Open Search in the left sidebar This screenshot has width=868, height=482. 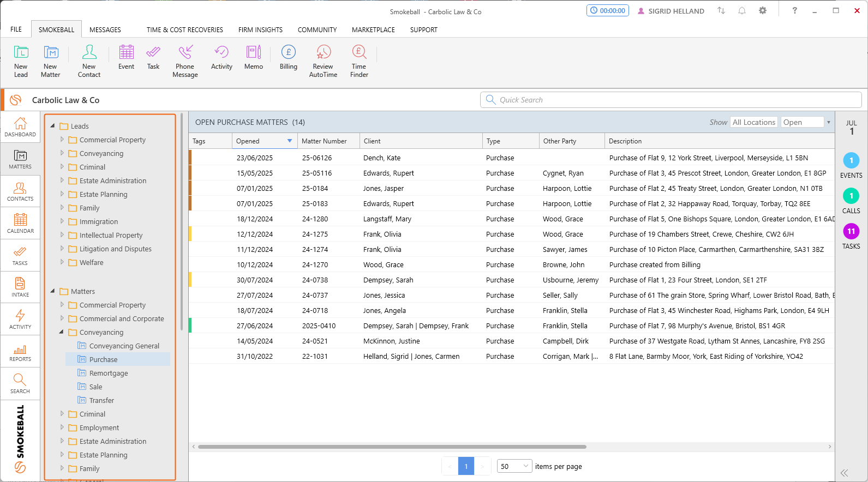click(x=20, y=384)
